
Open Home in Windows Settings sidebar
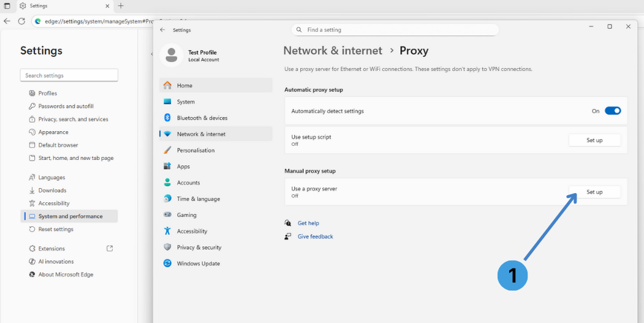point(216,85)
